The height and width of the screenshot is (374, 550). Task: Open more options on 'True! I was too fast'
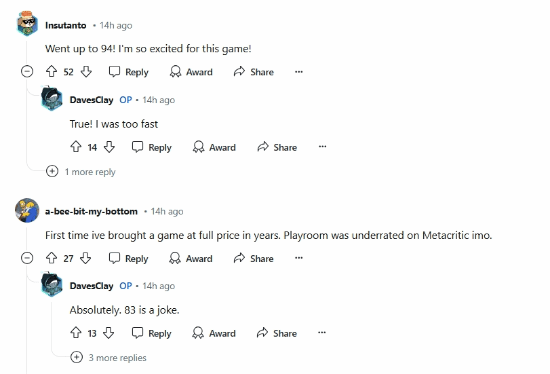coord(322,147)
